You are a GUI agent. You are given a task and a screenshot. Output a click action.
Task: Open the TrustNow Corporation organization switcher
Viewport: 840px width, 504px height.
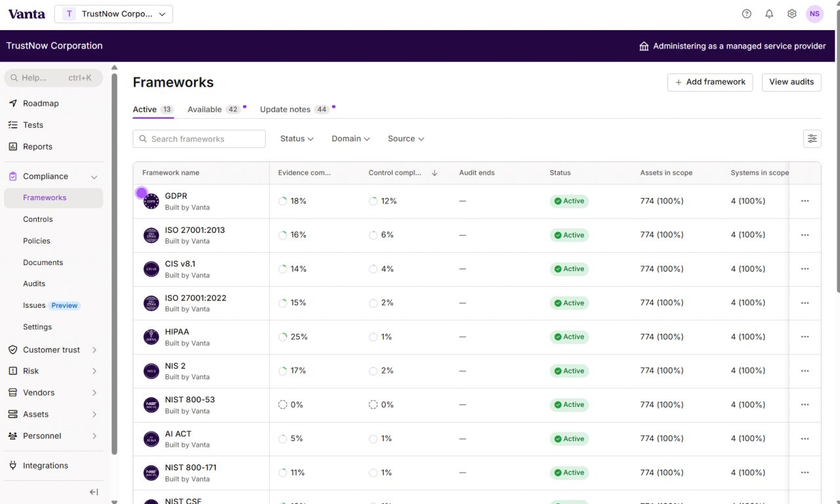point(114,14)
